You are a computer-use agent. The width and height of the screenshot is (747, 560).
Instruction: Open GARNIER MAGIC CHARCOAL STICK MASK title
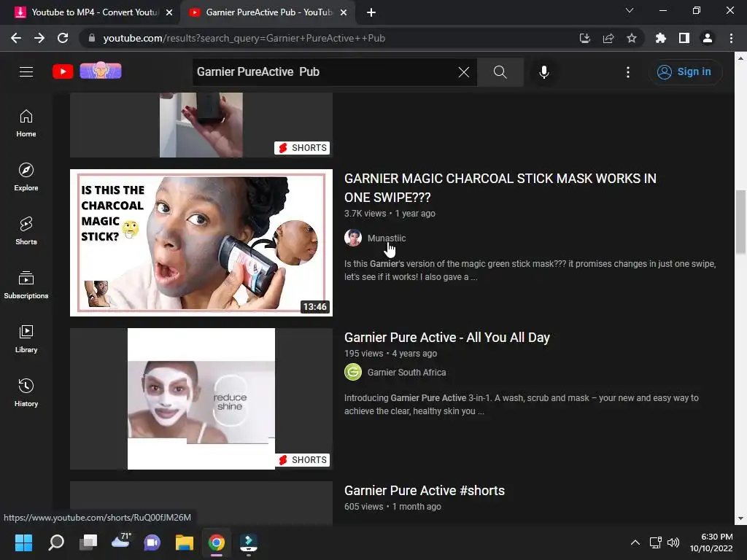tap(500, 187)
